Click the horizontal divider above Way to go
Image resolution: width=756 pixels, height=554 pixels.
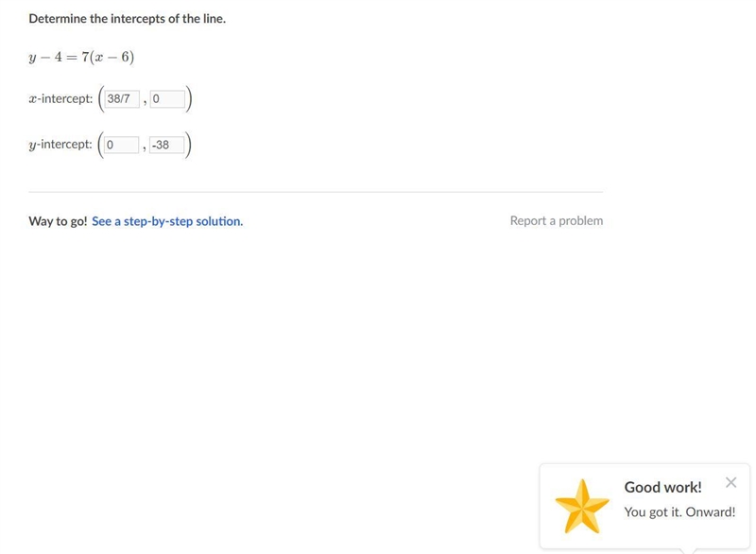pyautogui.click(x=316, y=192)
